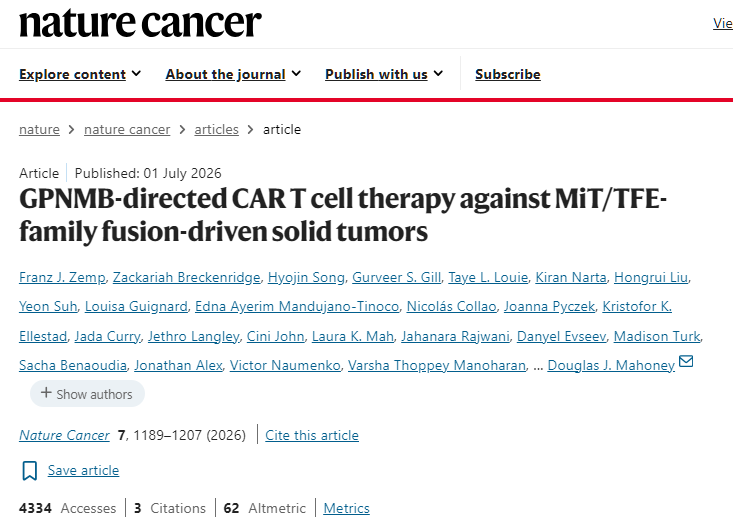733x528 pixels.
Task: Expand the full list with Show authors
Action: [87, 394]
